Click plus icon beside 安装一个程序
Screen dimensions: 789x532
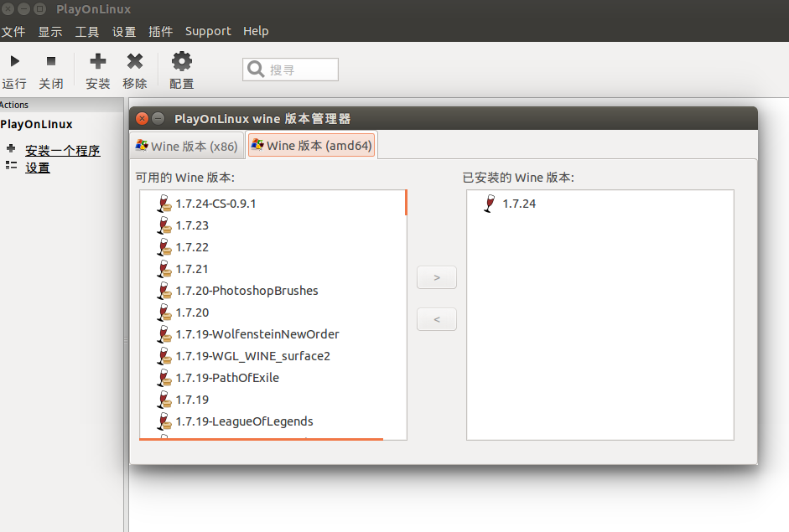11,148
